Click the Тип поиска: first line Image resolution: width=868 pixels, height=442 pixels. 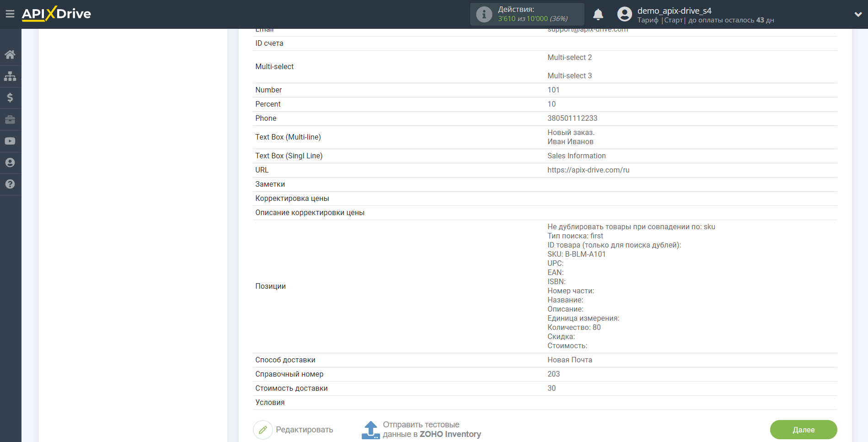(575, 236)
